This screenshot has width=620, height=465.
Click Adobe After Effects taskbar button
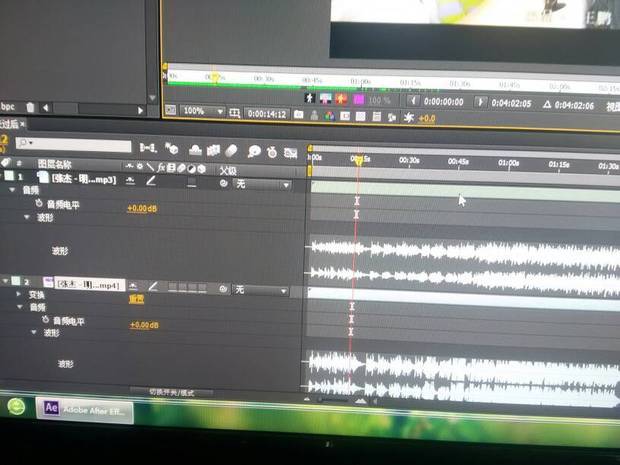pos(84,408)
